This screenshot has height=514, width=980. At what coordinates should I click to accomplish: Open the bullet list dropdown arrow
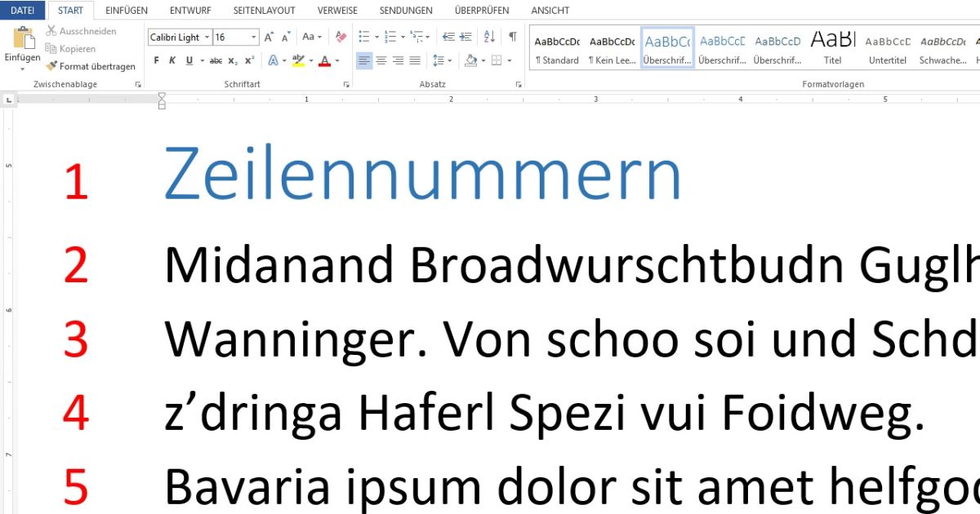tap(376, 37)
